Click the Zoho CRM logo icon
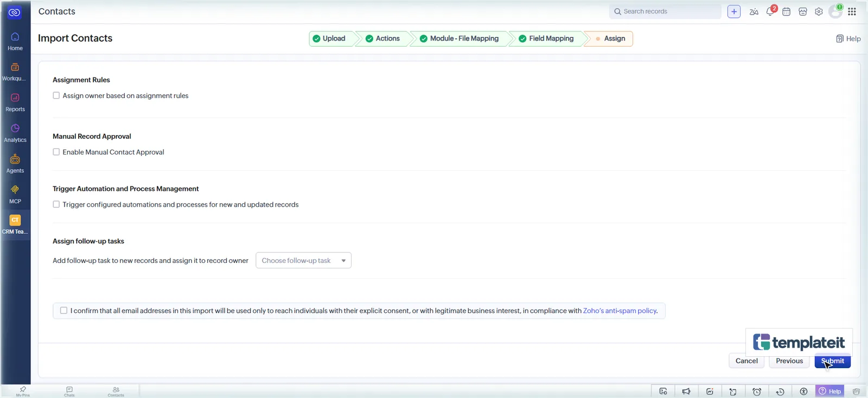 pos(15,12)
